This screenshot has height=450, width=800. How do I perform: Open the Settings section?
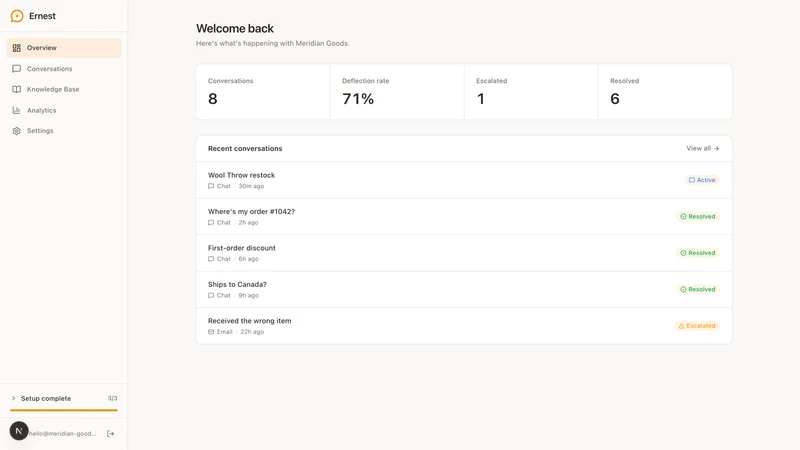(64, 131)
